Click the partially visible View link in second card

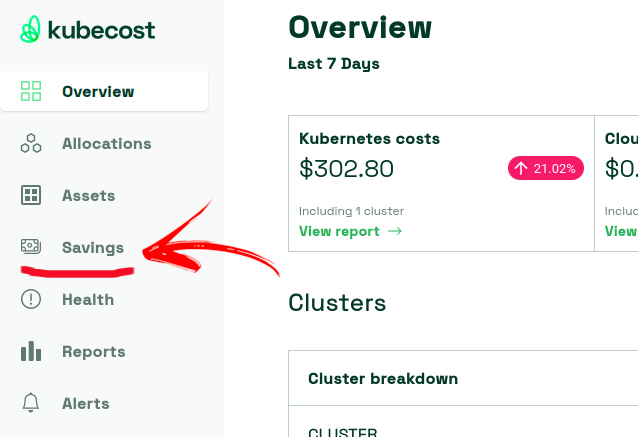tap(621, 231)
